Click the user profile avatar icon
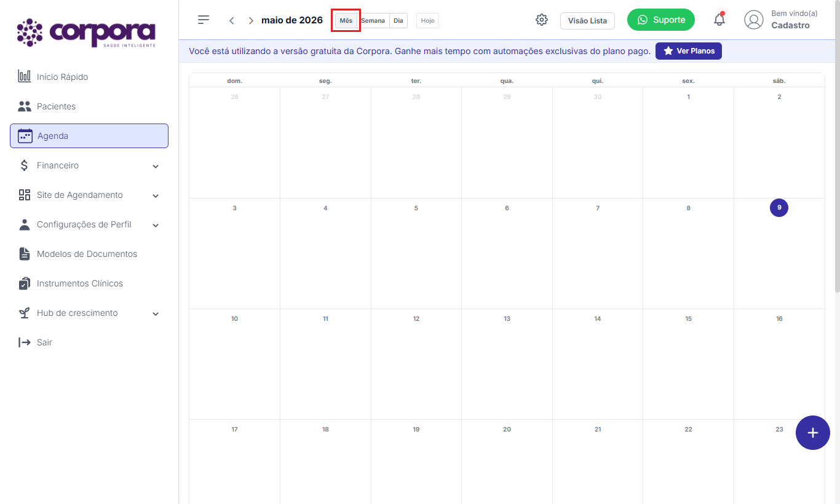Image resolution: width=840 pixels, height=504 pixels. 754,20
